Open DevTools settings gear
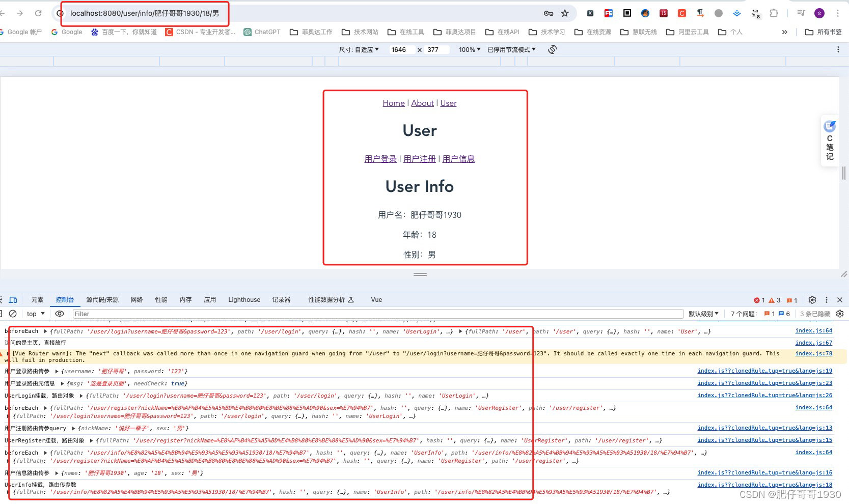Viewport: 849px width, 504px height. point(812,300)
